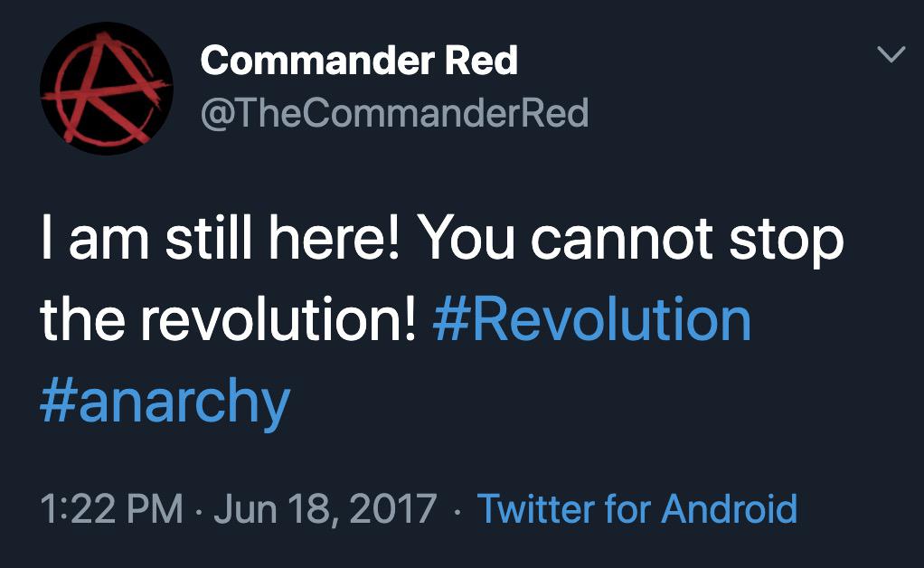The height and width of the screenshot is (568, 924).
Task: Click the year 2017 in tweet metadata
Action: pos(395,508)
